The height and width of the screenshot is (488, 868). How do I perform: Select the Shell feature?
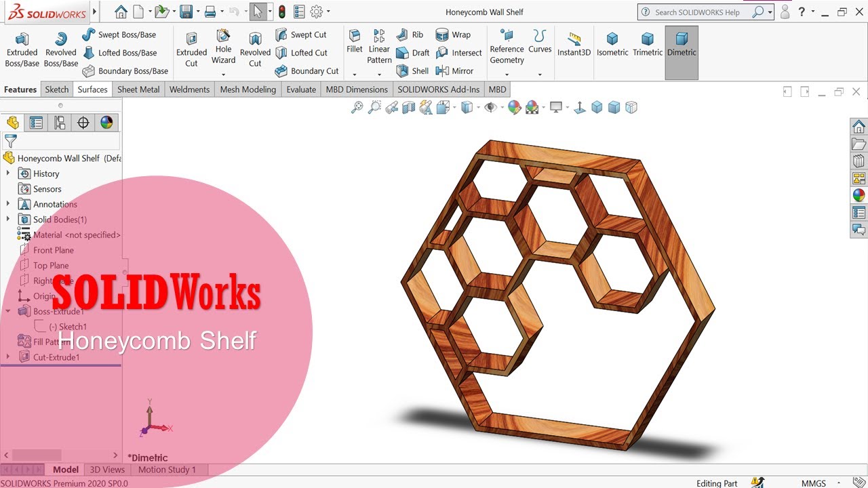coord(412,71)
